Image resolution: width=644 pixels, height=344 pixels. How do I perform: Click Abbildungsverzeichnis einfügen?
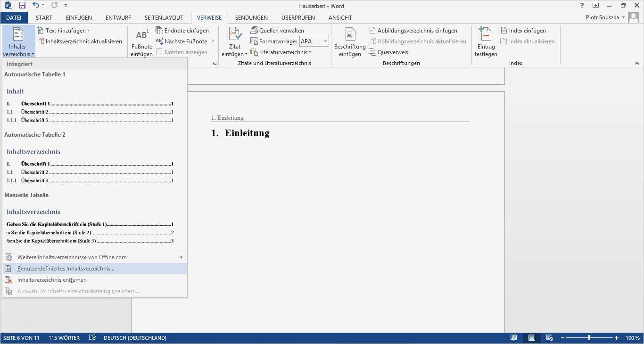413,31
